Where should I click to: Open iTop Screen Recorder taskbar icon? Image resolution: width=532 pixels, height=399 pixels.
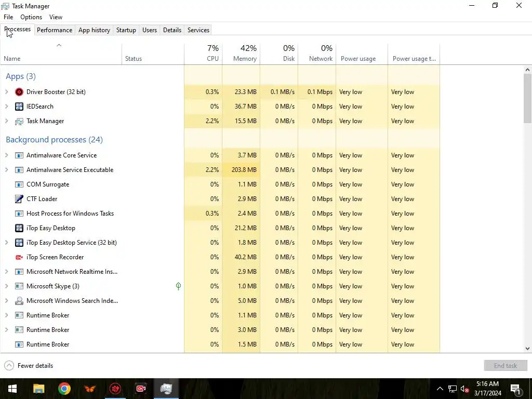(x=141, y=389)
